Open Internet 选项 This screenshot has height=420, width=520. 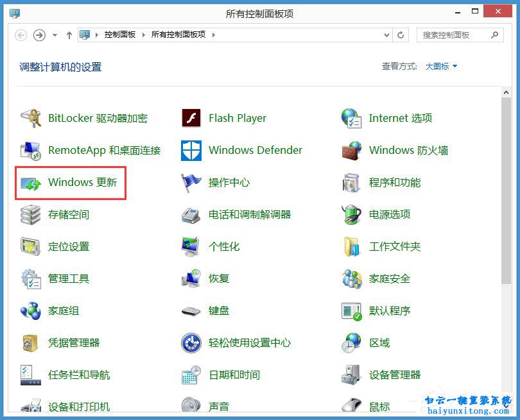[399, 118]
